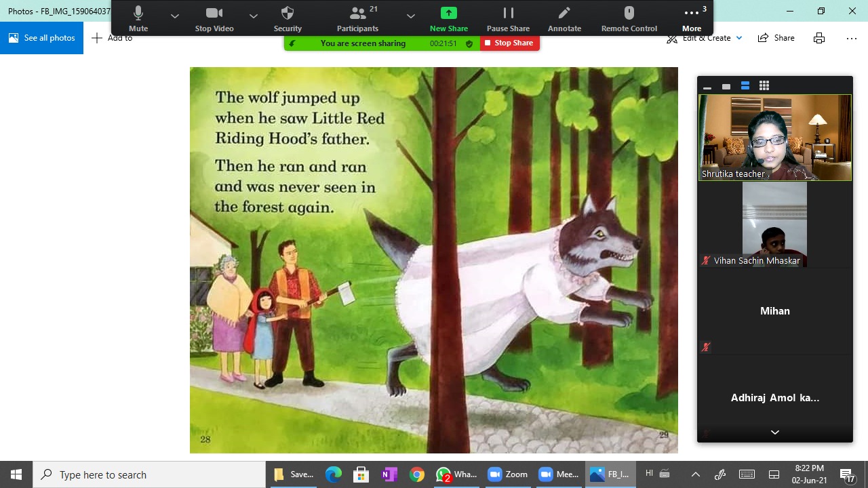Click See all photos button
The image size is (868, 488).
point(41,38)
